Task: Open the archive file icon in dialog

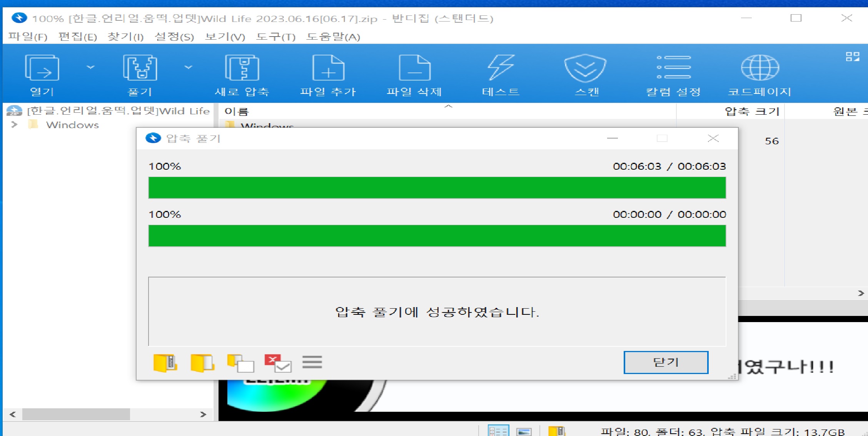Action: [x=165, y=363]
